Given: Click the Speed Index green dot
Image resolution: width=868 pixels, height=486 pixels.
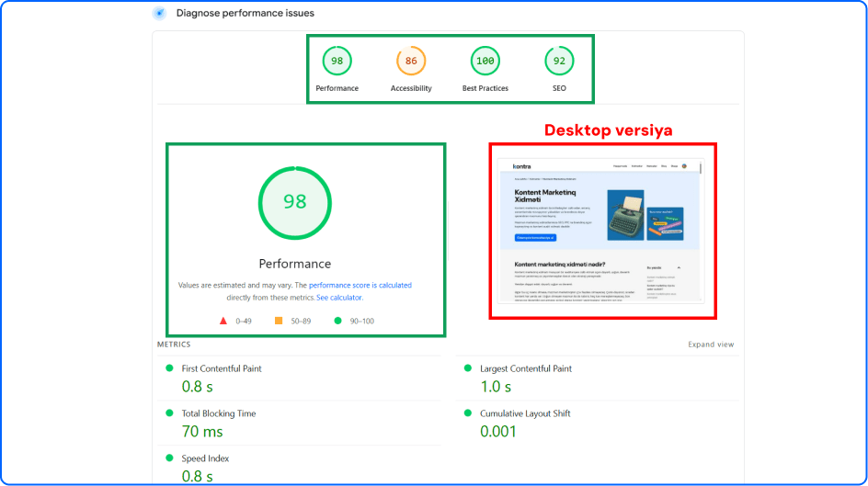Looking at the screenshot, I should pyautogui.click(x=169, y=458).
